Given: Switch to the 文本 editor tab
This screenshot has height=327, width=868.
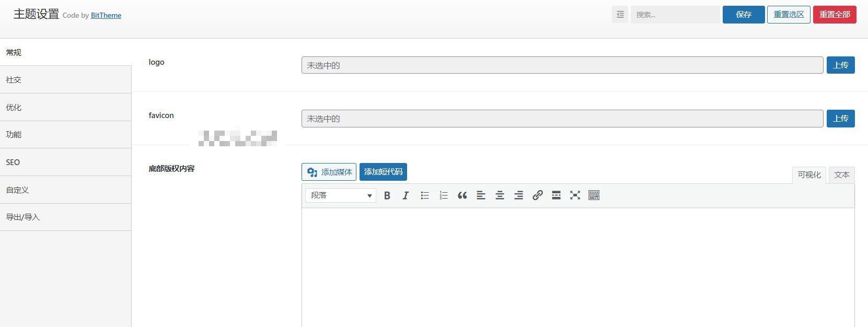Looking at the screenshot, I should [841, 175].
